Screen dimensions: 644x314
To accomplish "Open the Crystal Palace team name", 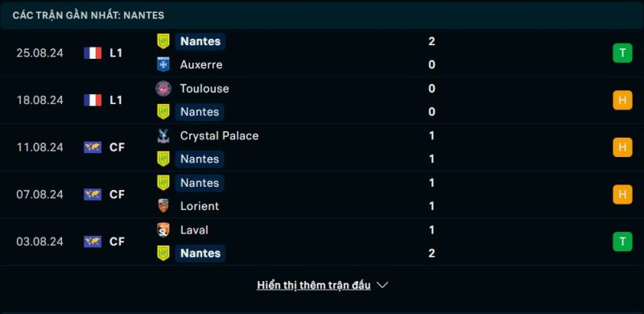I will click(219, 135).
